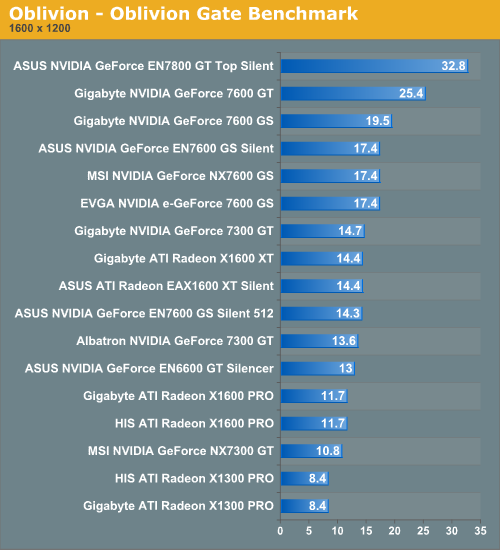Click the MSI NVIDIA GeForce NX7600 GS label

pyautogui.click(x=180, y=176)
